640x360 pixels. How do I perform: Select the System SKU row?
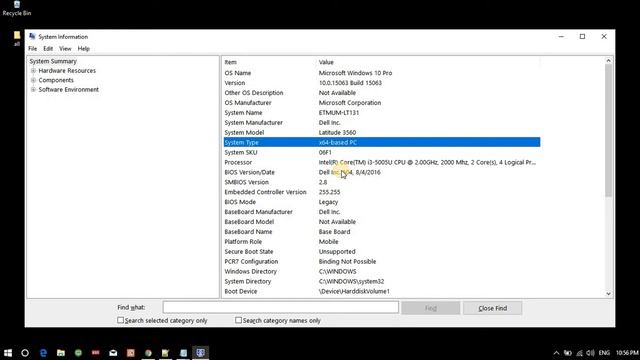tap(382, 152)
